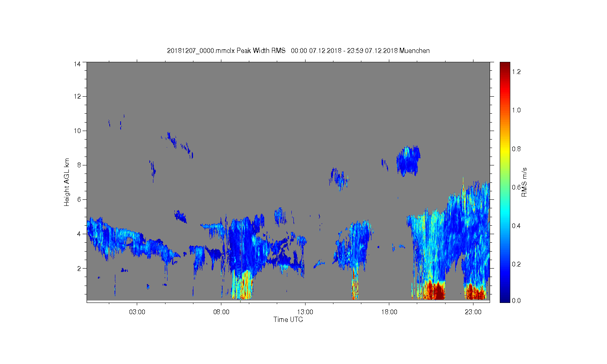Click the colorbar tick value 0.6
Viewport: 607px width, 364px height.
point(516,187)
